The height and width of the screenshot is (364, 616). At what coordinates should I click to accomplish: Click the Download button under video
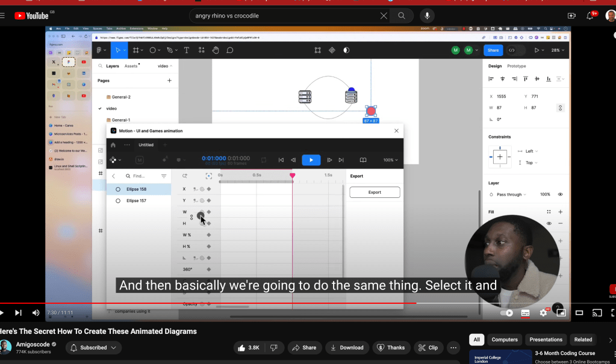(x=347, y=348)
